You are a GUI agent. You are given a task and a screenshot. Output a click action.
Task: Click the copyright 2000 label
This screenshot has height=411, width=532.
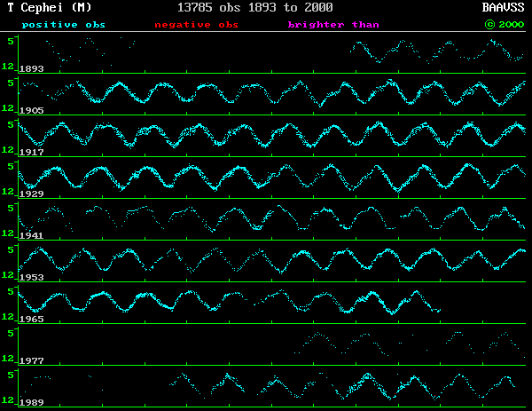pyautogui.click(x=505, y=25)
